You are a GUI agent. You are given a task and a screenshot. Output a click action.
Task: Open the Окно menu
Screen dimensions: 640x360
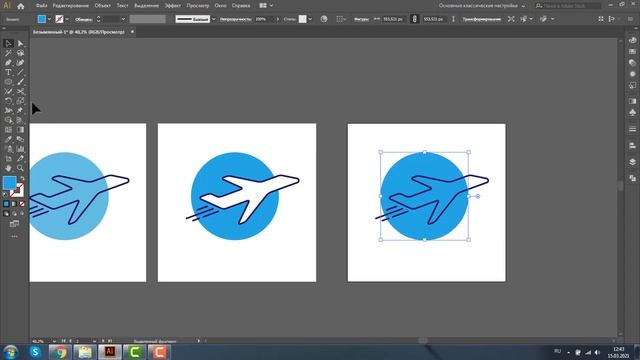click(220, 6)
